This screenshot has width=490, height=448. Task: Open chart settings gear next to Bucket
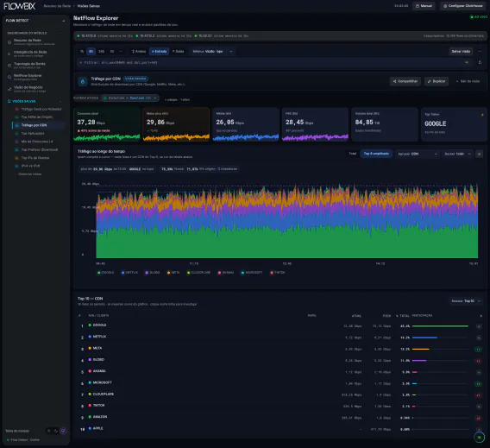(x=479, y=154)
